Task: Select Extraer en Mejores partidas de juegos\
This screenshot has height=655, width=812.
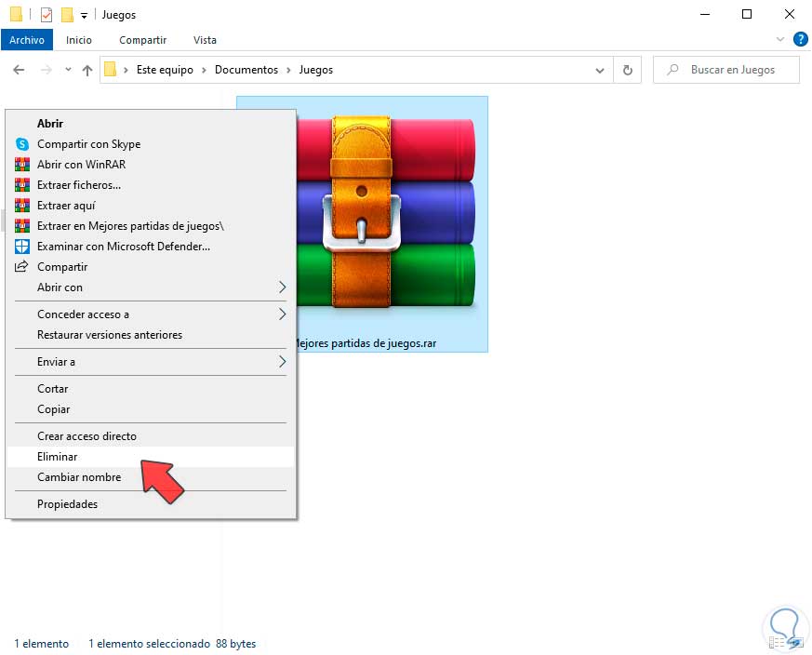Action: pos(151,226)
